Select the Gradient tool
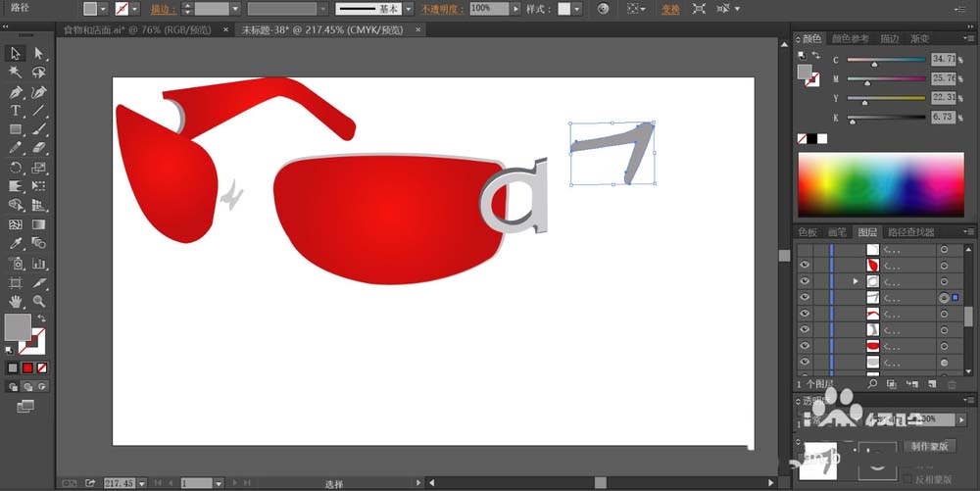The height and width of the screenshot is (491, 980). tap(39, 224)
